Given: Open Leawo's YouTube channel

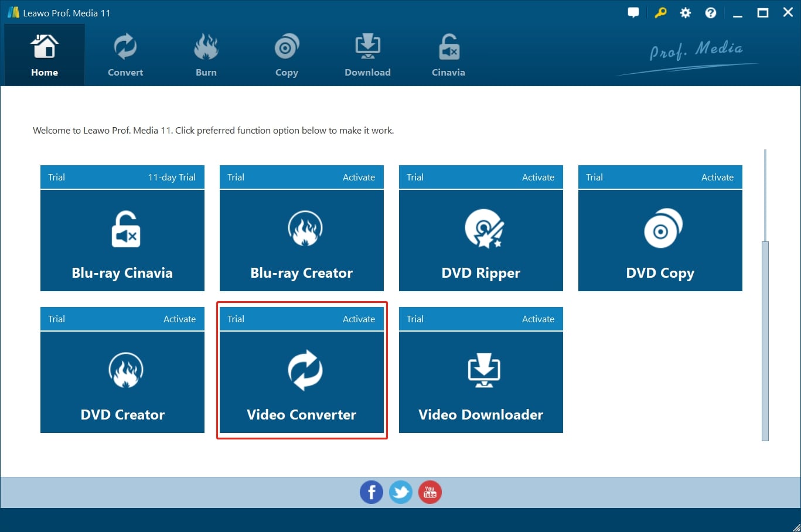Looking at the screenshot, I should [x=430, y=492].
